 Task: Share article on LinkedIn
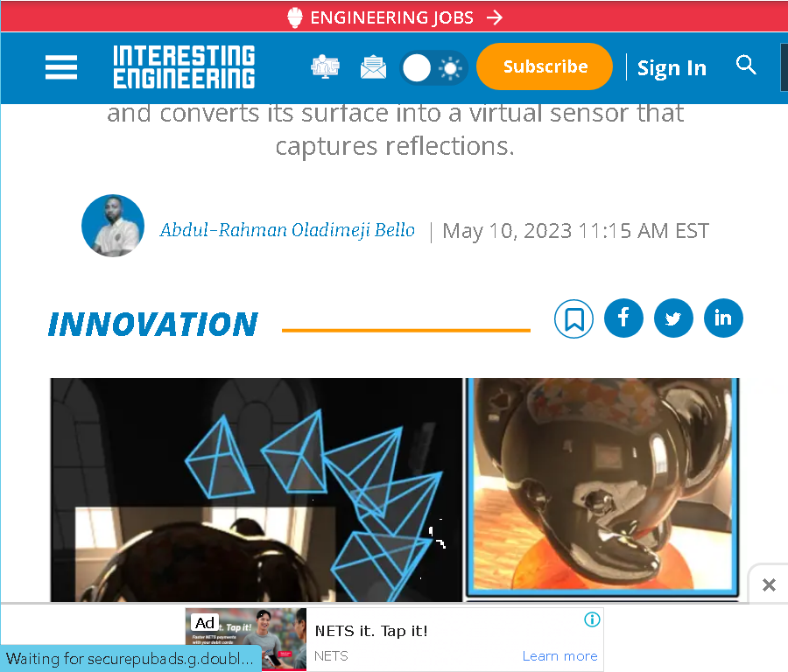pos(724,318)
